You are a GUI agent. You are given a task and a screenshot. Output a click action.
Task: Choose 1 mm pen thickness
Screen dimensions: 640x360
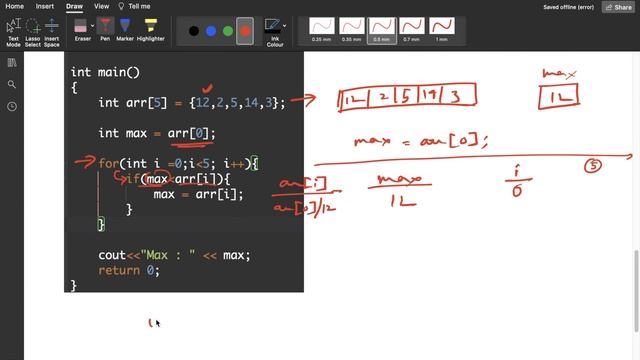click(442, 30)
